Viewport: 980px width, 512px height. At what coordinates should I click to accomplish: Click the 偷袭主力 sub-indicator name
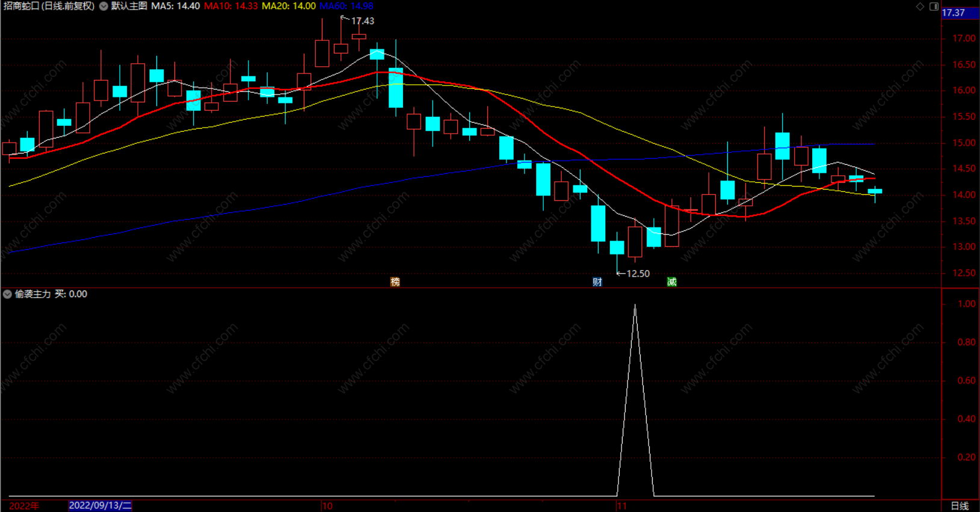[x=33, y=294]
